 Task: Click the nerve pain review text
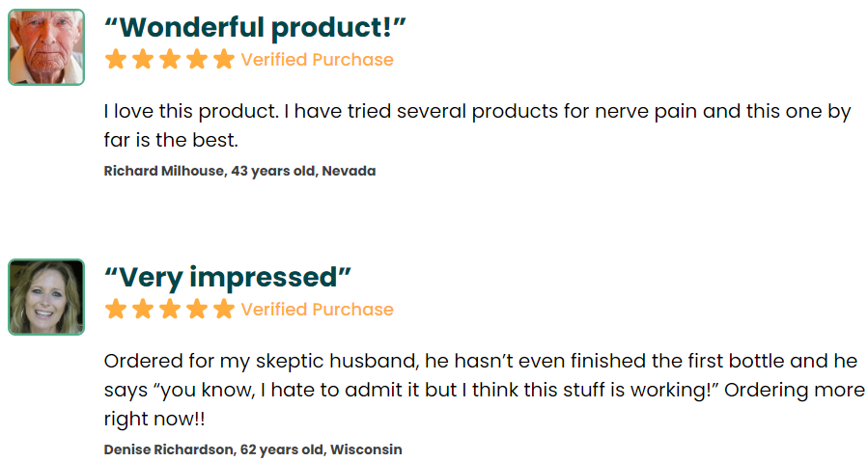(x=477, y=125)
